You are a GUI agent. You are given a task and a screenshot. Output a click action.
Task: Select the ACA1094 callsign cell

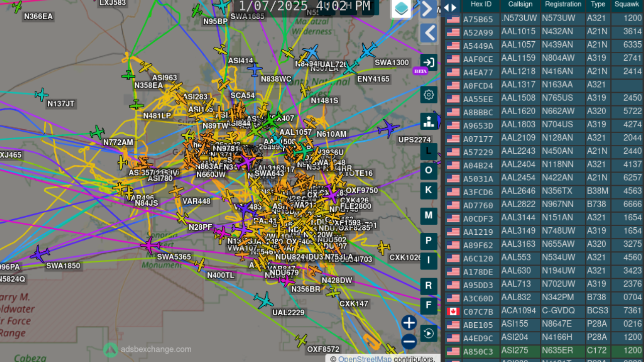point(520,311)
